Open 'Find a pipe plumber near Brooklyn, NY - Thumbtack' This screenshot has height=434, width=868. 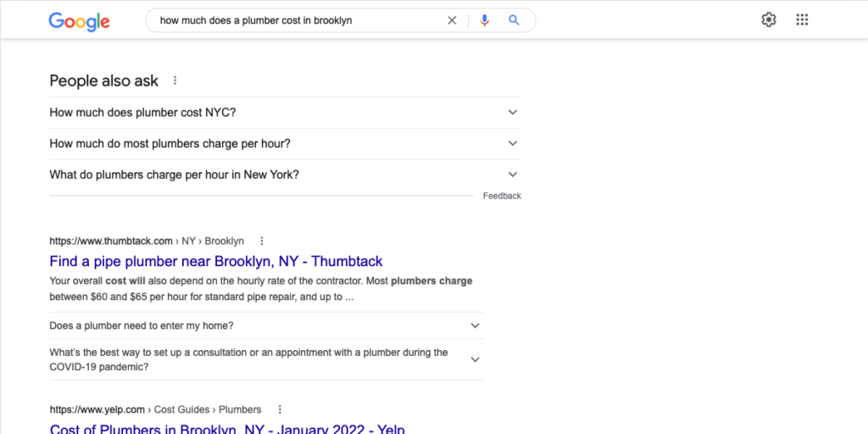coord(216,261)
